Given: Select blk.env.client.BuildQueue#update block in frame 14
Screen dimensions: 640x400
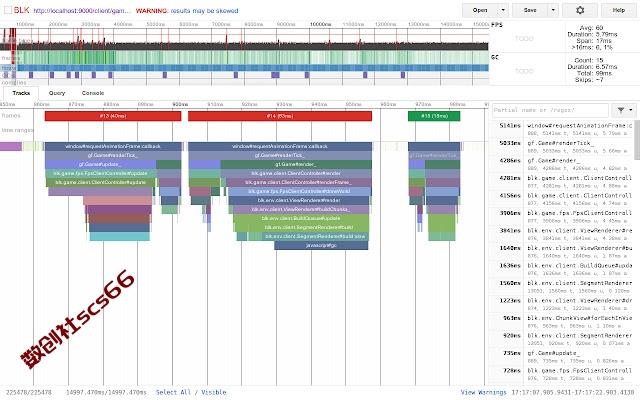Looking at the screenshot, I should point(301,218).
